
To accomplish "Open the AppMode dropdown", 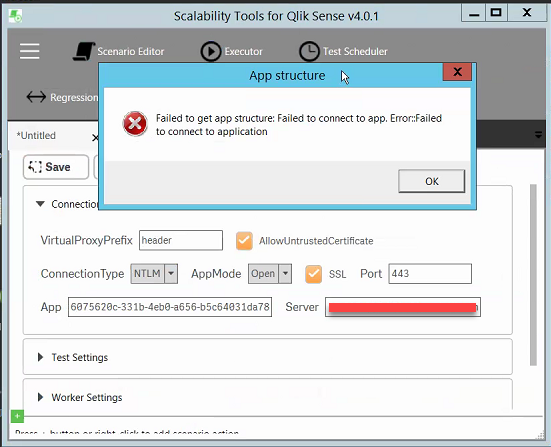I will [x=270, y=274].
